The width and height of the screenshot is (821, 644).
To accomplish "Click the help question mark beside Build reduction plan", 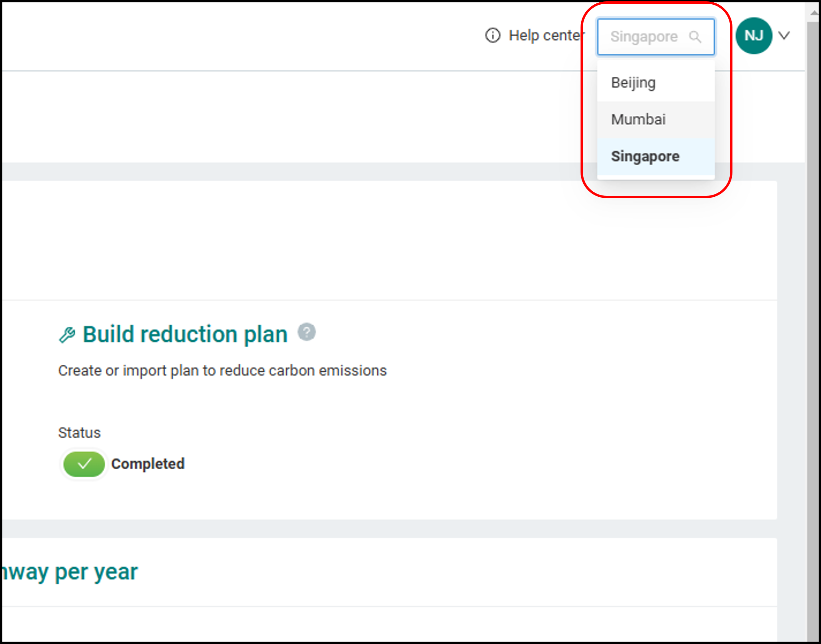I will [x=307, y=332].
